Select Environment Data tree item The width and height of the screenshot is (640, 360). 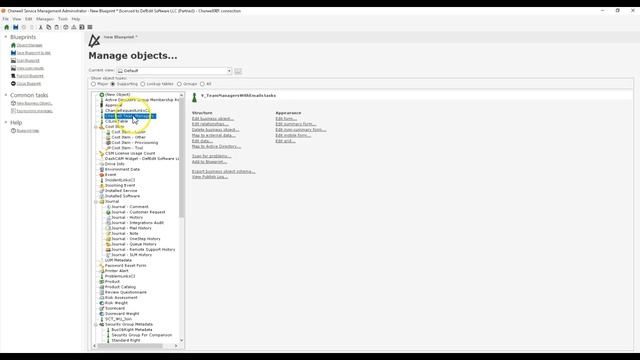(122, 169)
